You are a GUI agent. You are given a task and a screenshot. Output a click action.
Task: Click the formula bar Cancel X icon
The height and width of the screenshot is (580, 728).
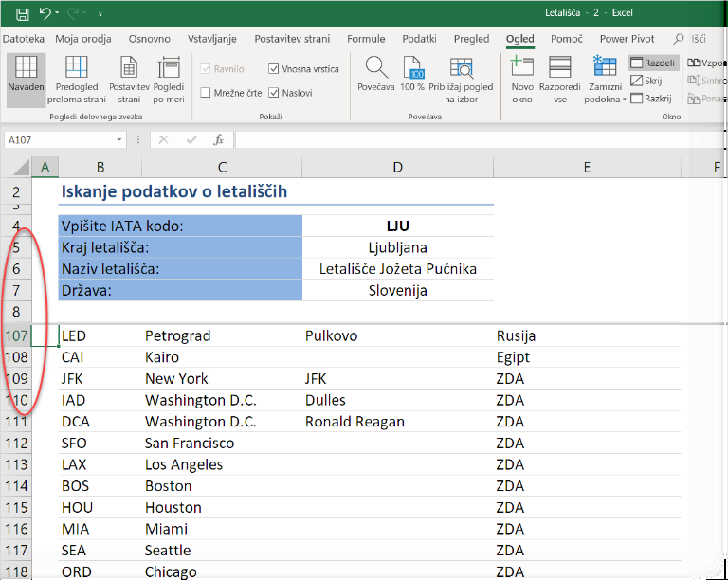click(x=163, y=139)
